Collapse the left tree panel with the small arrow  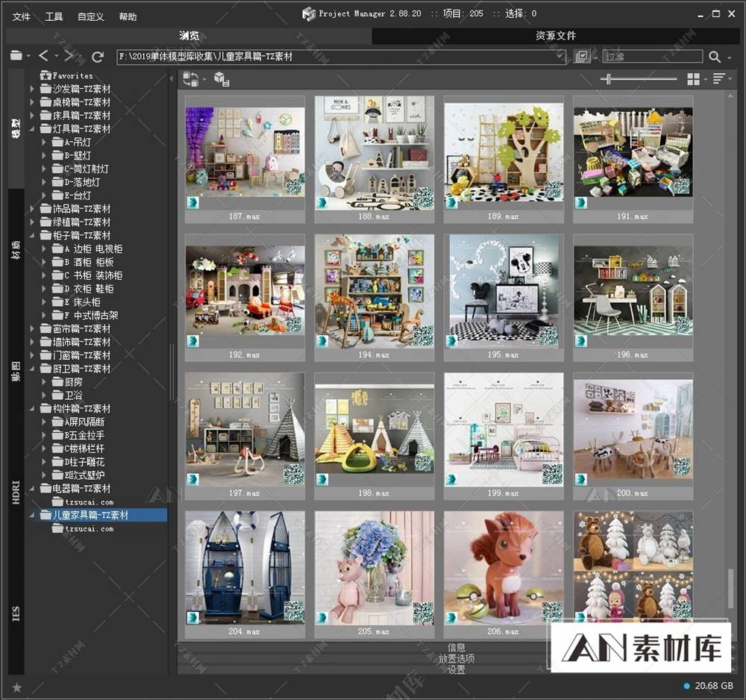[172, 78]
